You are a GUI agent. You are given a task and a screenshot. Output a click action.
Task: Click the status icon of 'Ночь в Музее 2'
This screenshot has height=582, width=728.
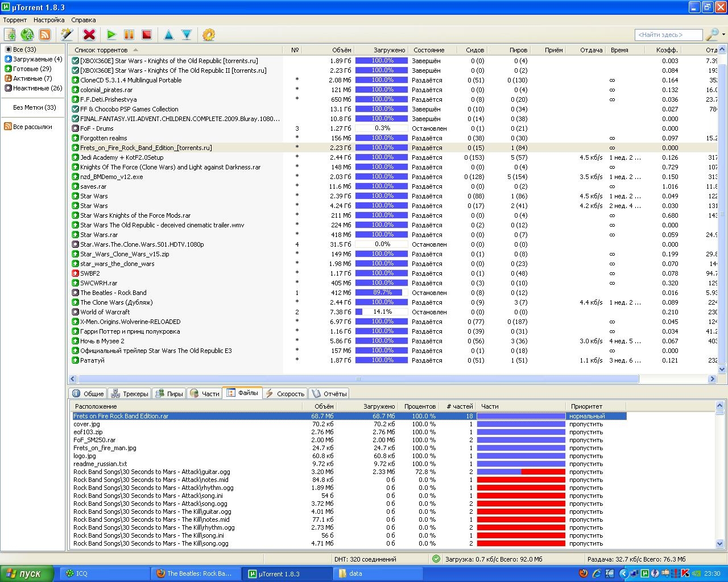76,341
